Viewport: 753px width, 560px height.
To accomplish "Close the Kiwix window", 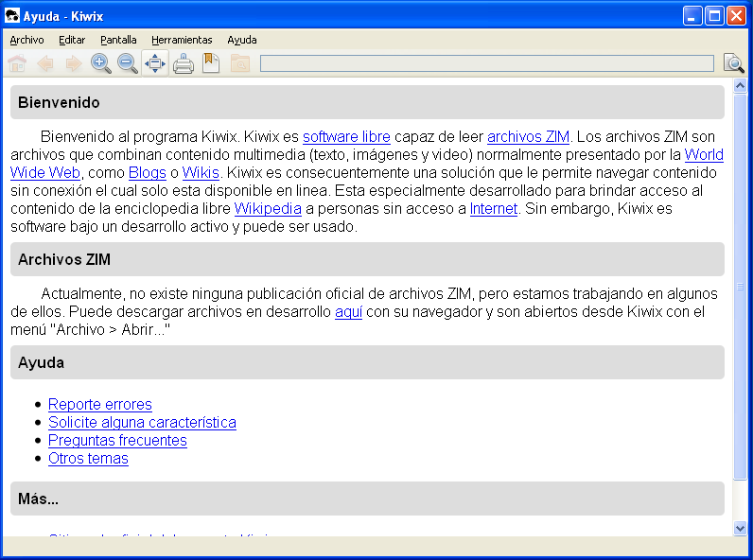I will (736, 16).
